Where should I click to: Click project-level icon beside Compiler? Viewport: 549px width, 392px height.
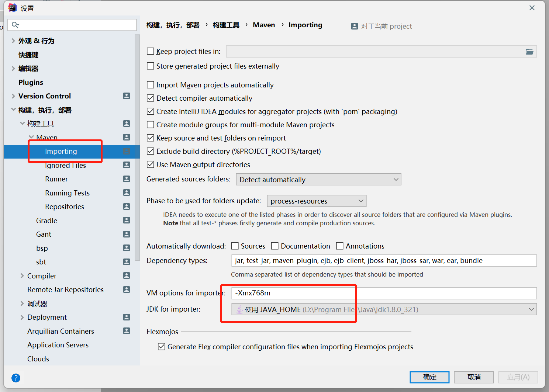pyautogui.click(x=127, y=275)
